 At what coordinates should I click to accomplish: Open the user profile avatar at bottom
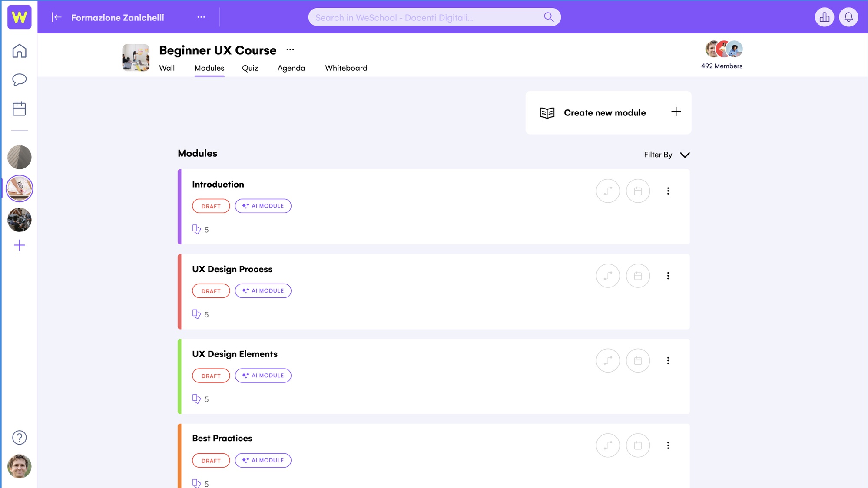19,466
